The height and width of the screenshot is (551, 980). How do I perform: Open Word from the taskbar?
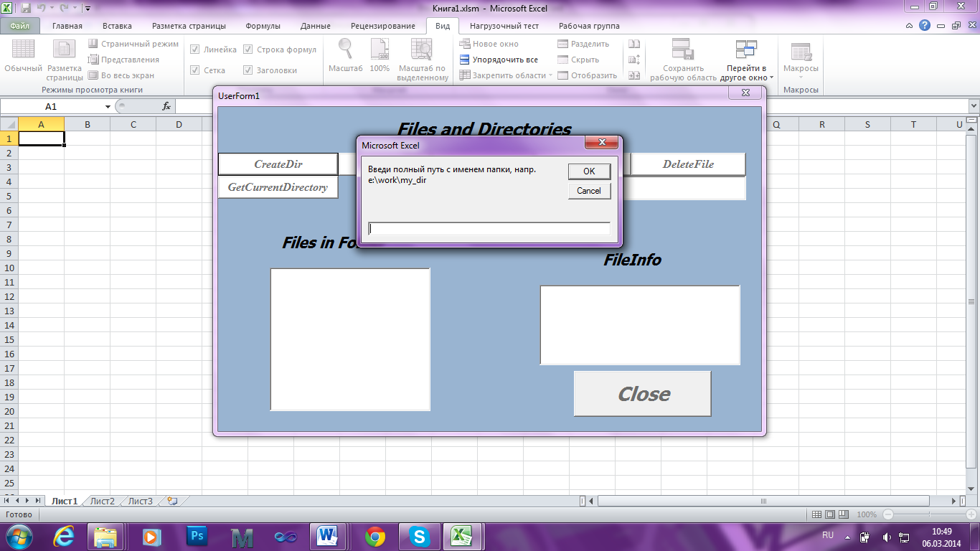(x=329, y=536)
